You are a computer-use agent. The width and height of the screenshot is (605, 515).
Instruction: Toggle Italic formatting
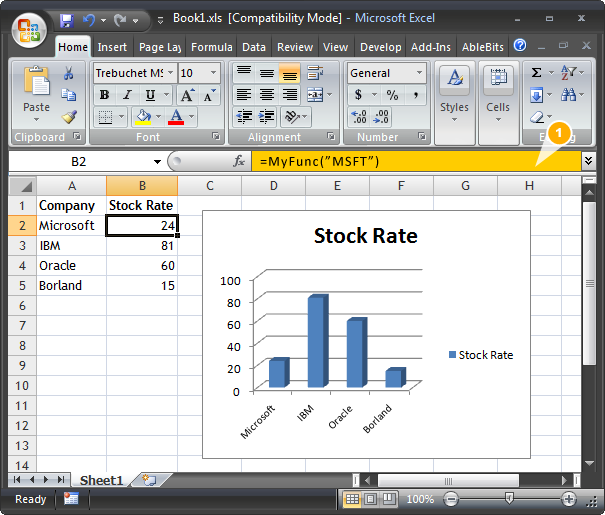click(127, 95)
